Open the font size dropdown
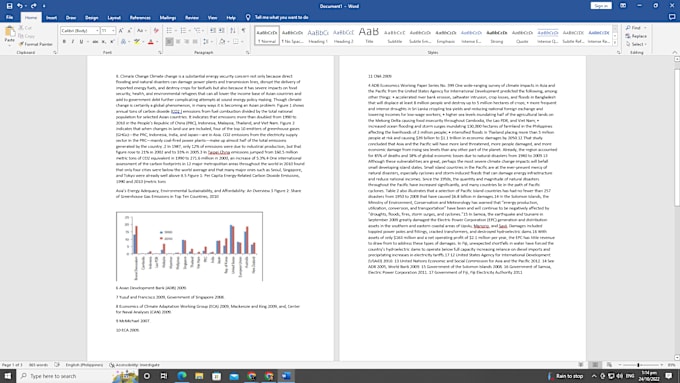 coord(113,31)
